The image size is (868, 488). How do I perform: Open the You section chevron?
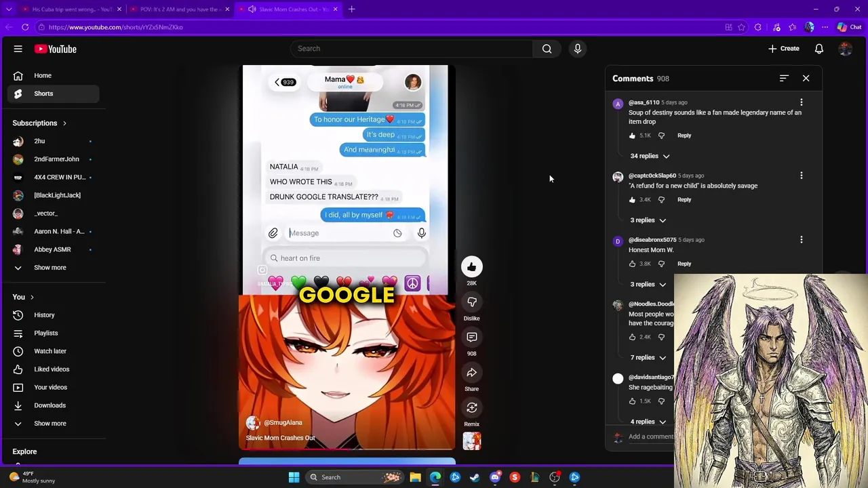32,297
